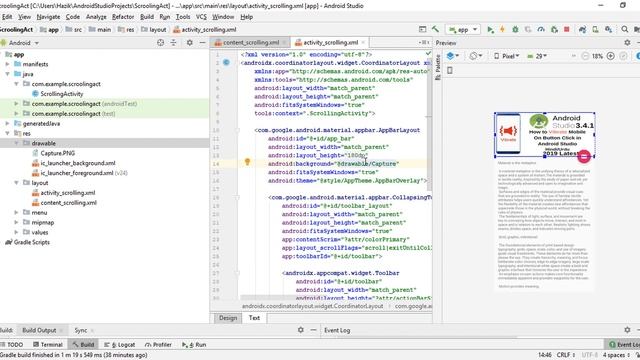Open the TODO tool window
The image size is (640, 360).
12,344
